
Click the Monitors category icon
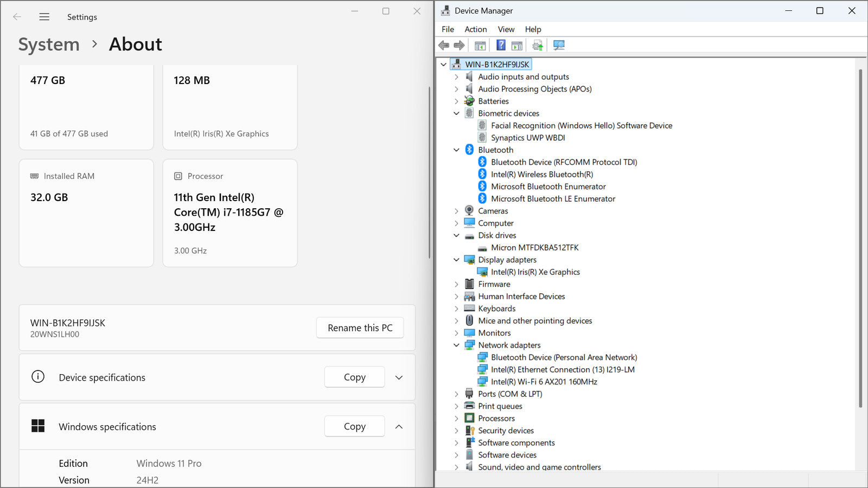pos(469,333)
